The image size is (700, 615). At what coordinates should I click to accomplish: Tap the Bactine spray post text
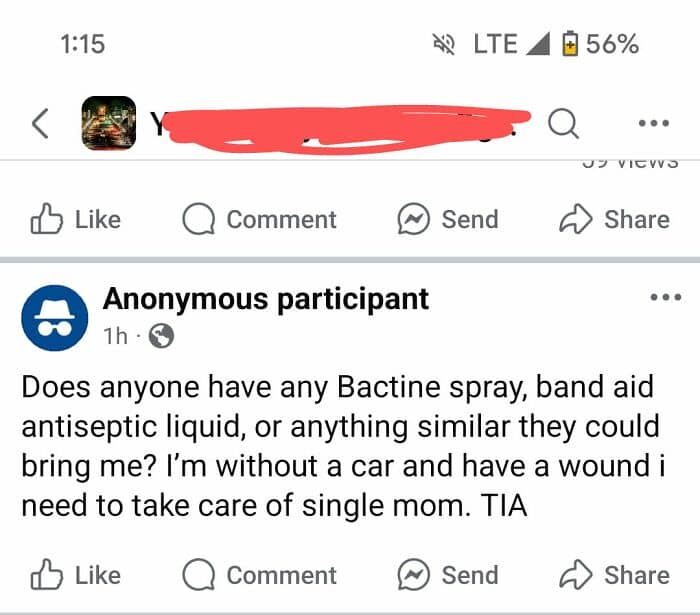[x=340, y=446]
